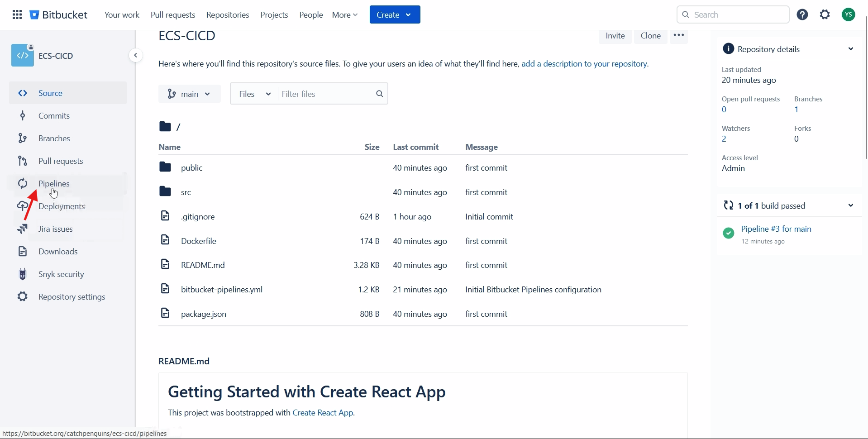Screen dimensions: 868x439
Task: Open Projects in top navigation
Action: click(x=274, y=15)
